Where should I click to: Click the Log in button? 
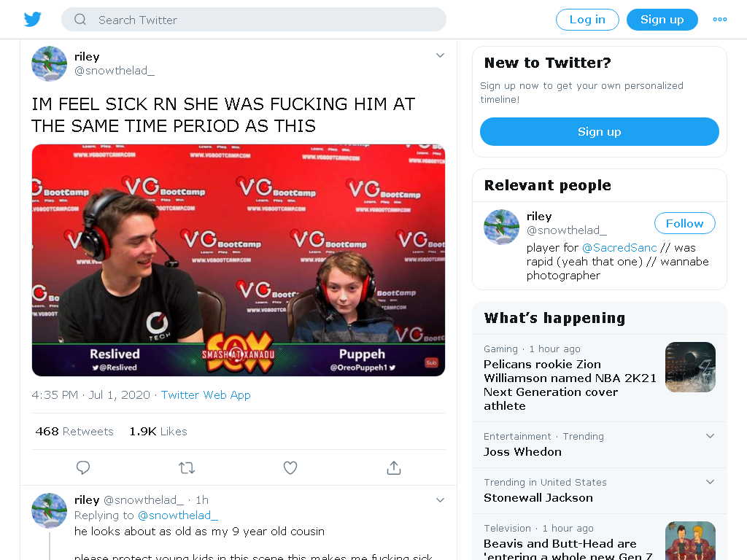[587, 20]
